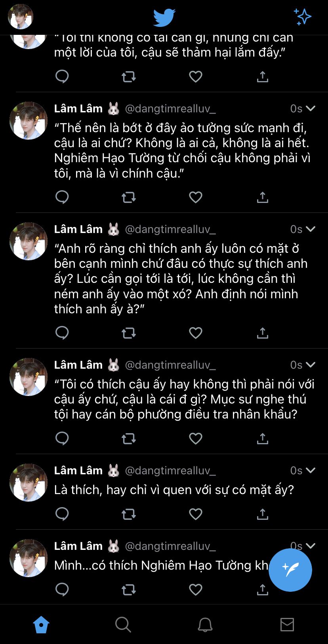The height and width of the screenshot is (644, 328).
Task: Open the Search tab in bottom bar
Action: coord(123,625)
